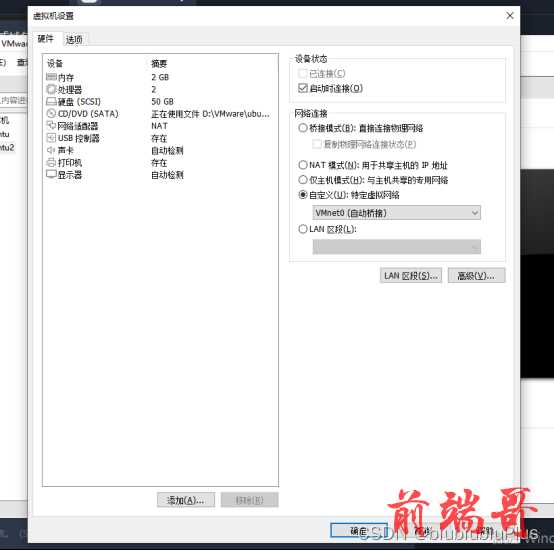Viewport: 554px width, 550px height.
Task: Select the printer (打印机) icon
Action: point(51,162)
